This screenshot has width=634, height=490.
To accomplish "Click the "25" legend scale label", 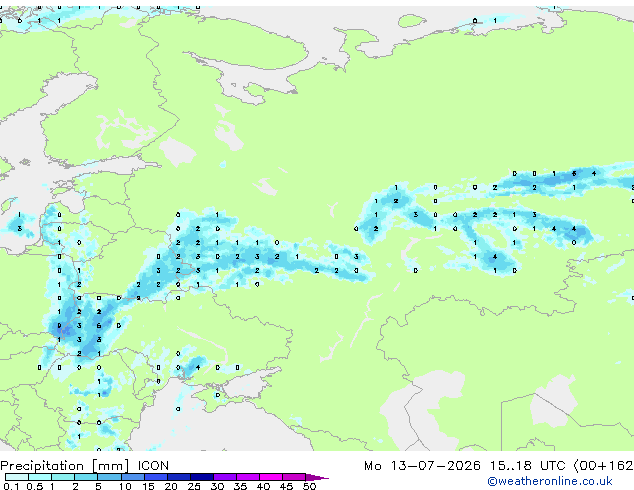I will [x=194, y=486].
